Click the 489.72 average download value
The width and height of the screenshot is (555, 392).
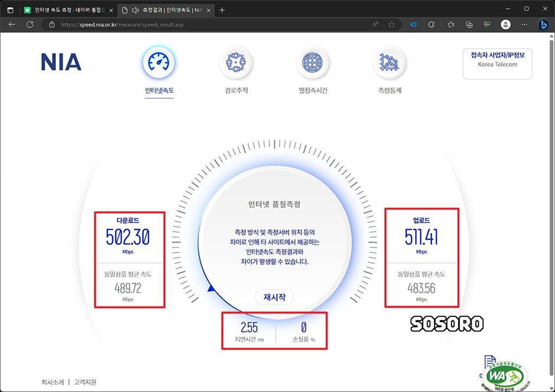[128, 289]
